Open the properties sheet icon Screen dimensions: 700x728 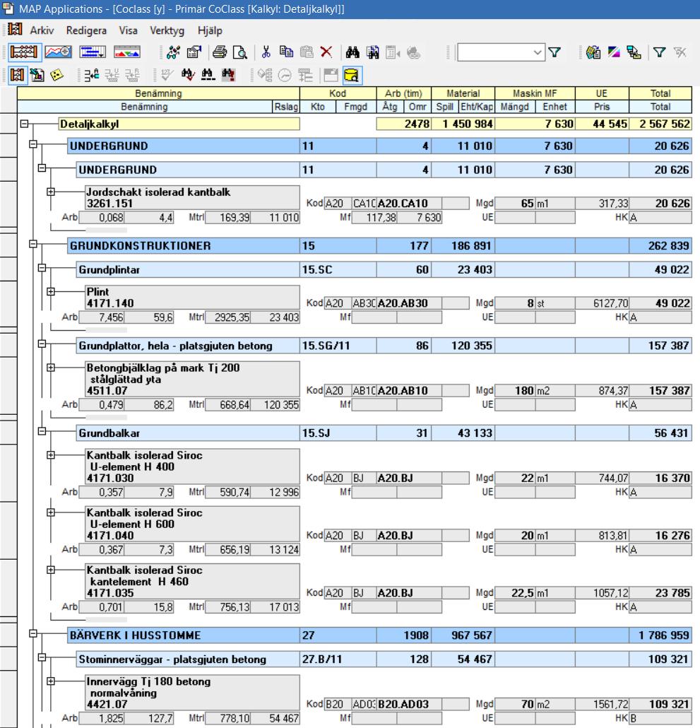[194, 52]
